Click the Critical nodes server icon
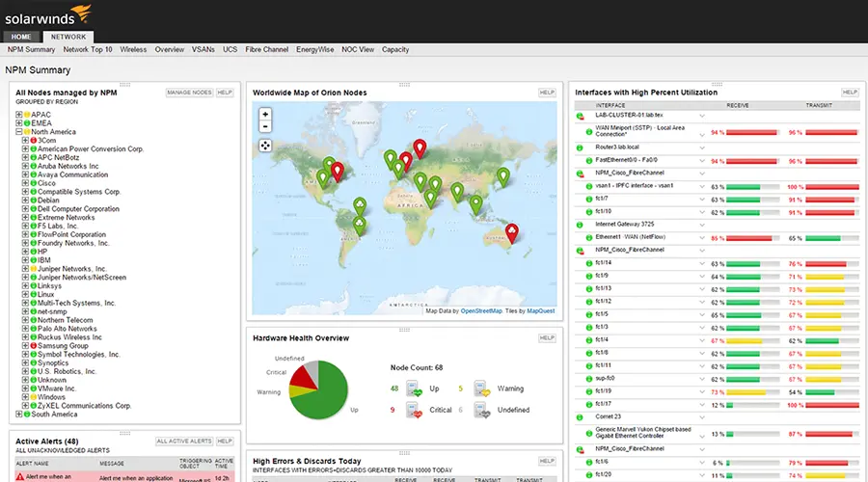868x482 pixels. (414, 410)
